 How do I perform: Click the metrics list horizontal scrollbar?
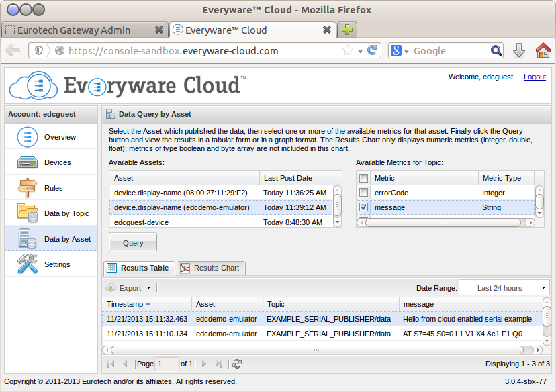coord(443,222)
